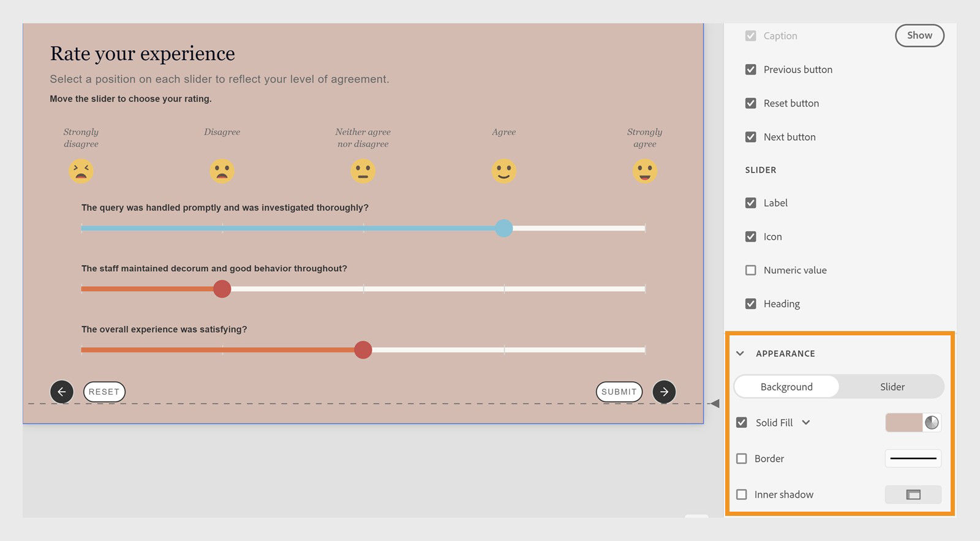
Task: Select 'Move the slider to choose your rating' text
Action: coord(130,99)
